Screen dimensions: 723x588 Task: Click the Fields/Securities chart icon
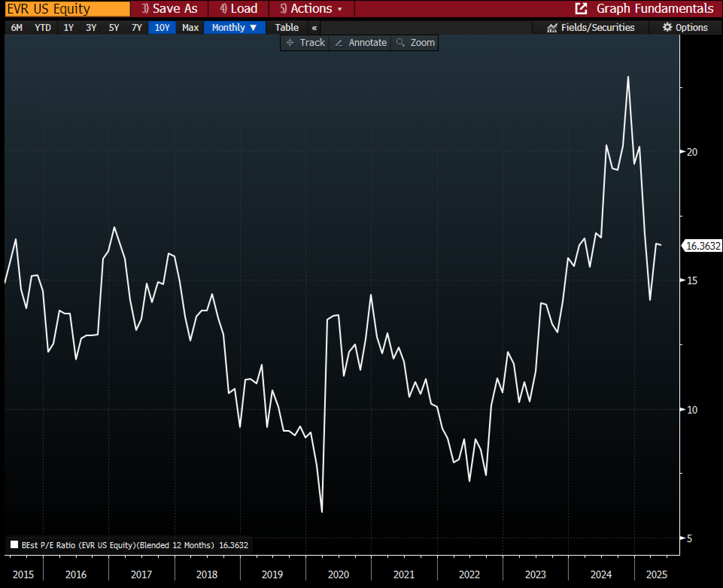coord(552,28)
